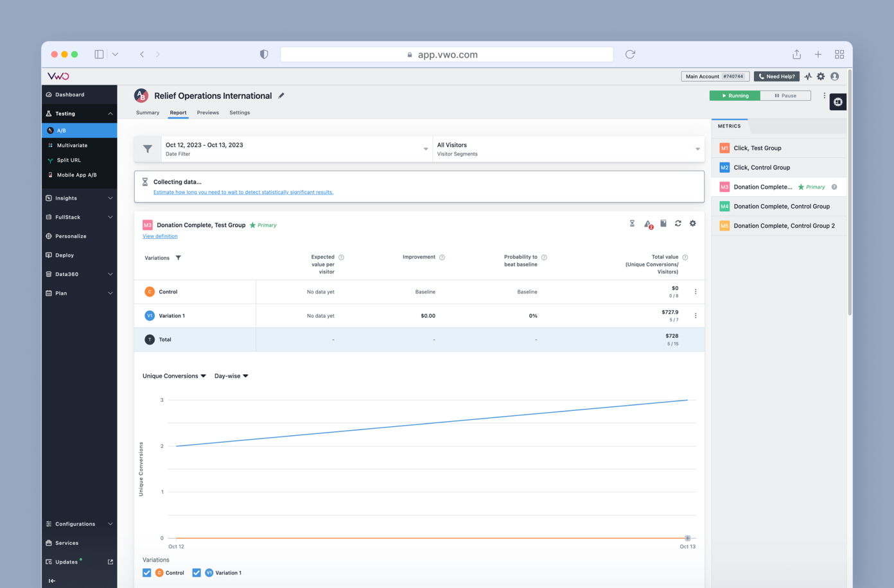Image resolution: width=894 pixels, height=588 pixels.
Task: Uncheck the Variation 1 checkbox
Action: pyautogui.click(x=197, y=573)
